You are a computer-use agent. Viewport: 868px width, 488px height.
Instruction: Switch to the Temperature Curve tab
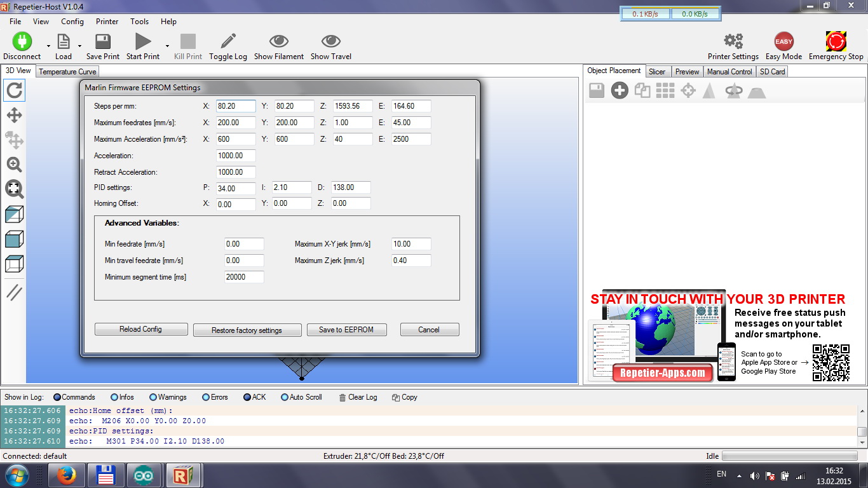pyautogui.click(x=67, y=72)
